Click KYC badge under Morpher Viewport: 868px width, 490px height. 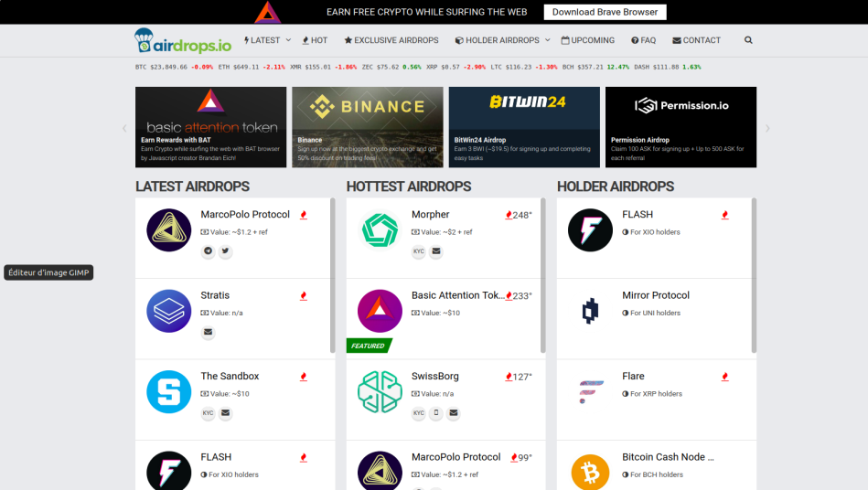click(419, 251)
